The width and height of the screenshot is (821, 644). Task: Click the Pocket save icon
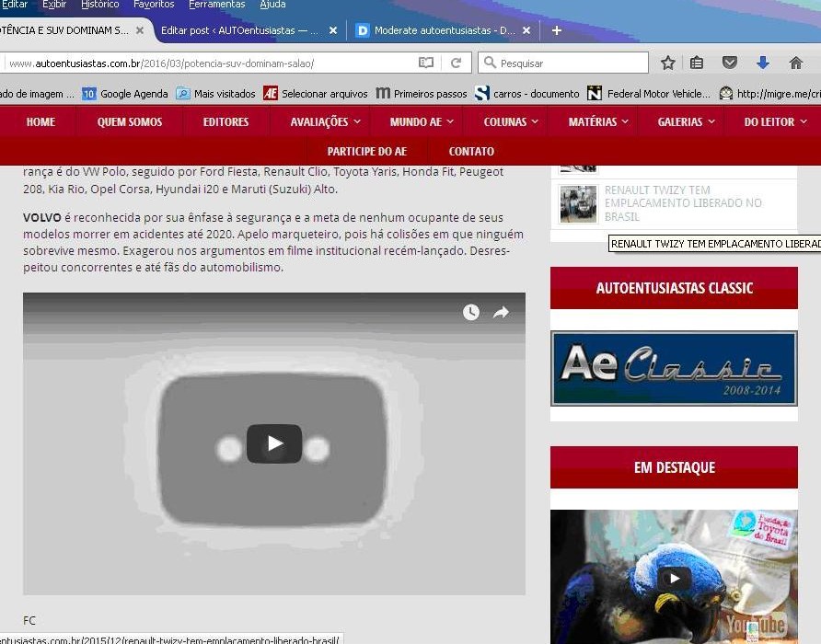click(x=729, y=63)
